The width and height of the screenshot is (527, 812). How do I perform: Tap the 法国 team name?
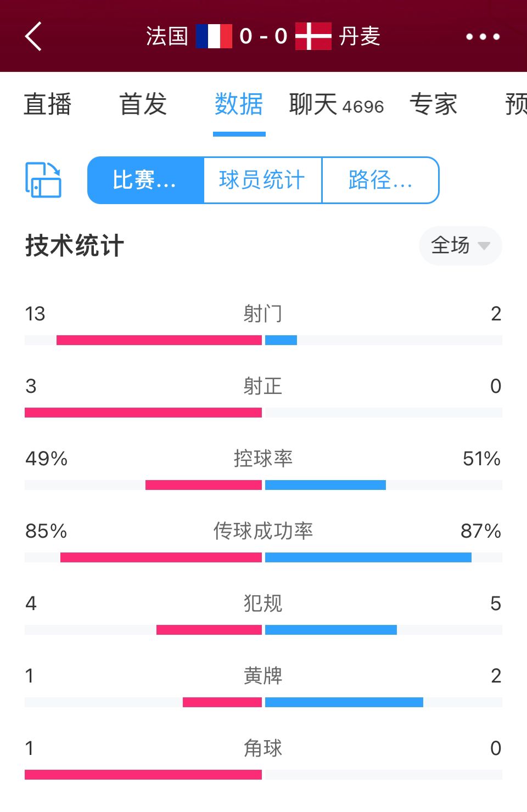point(167,36)
